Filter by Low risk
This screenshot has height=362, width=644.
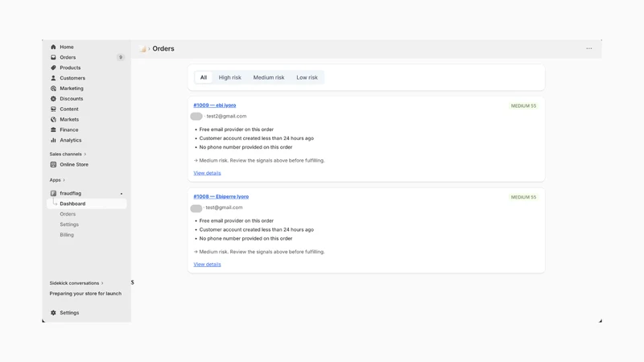point(307,77)
